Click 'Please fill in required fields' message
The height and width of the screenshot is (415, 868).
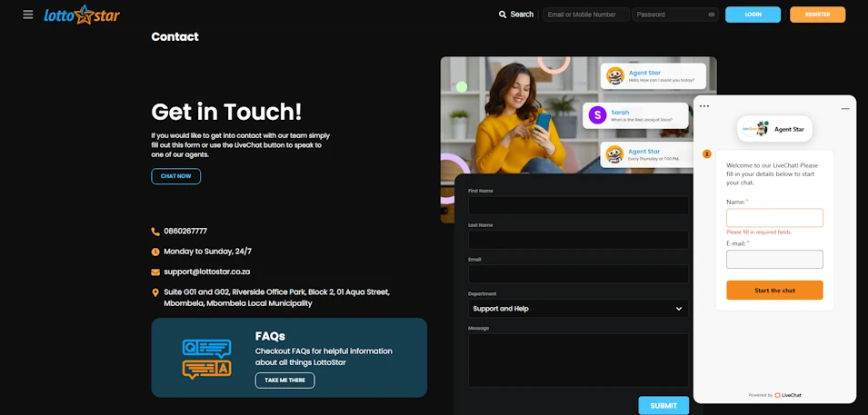coord(759,232)
